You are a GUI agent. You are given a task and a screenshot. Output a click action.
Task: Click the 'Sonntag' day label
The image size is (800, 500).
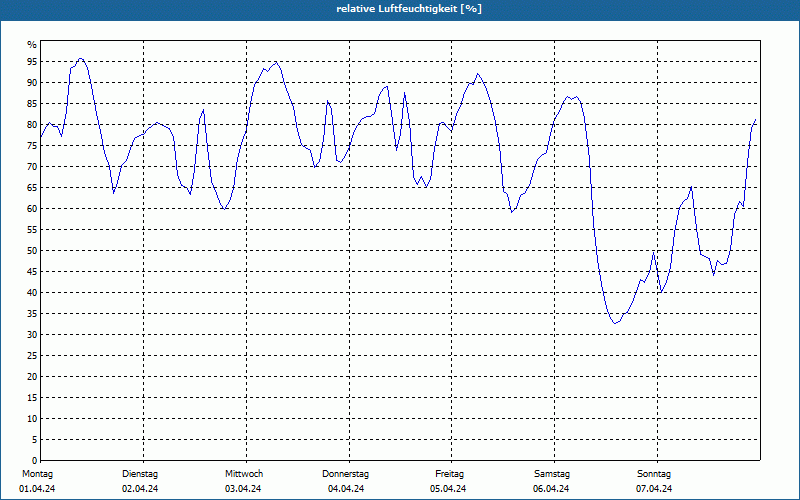pos(654,474)
